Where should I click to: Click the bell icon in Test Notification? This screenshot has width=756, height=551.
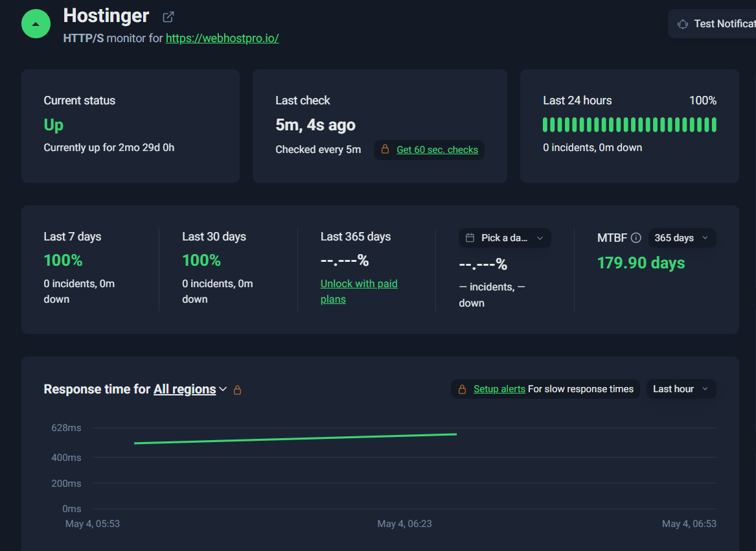click(x=683, y=23)
